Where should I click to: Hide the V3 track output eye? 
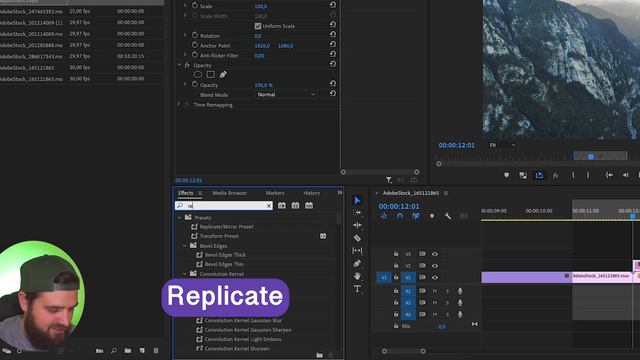coord(435,254)
